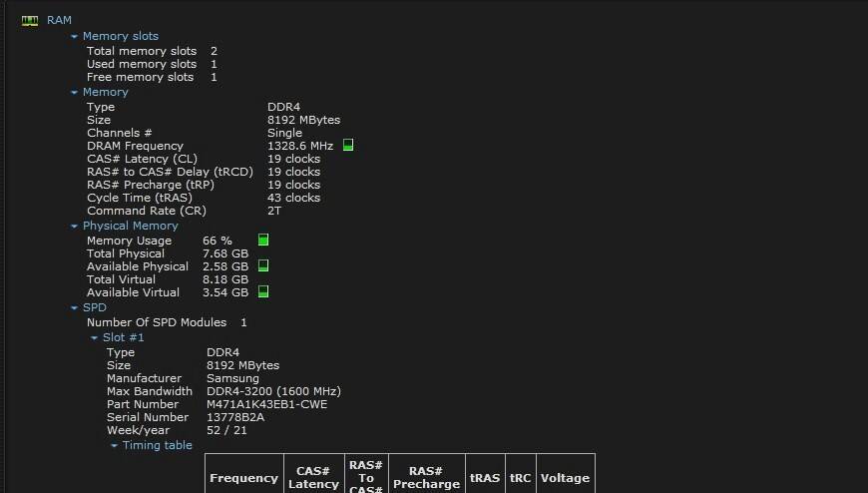868x493 pixels.
Task: Collapse the Memory slots section
Action: pyautogui.click(x=74, y=37)
